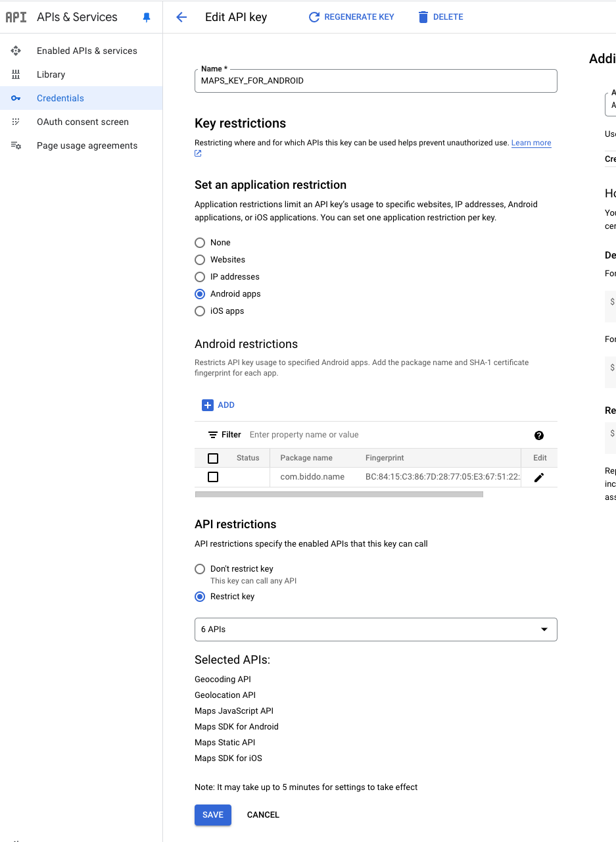The image size is (616, 842).
Task: Click the pencil edit icon for com.biddo.name
Action: 539,478
